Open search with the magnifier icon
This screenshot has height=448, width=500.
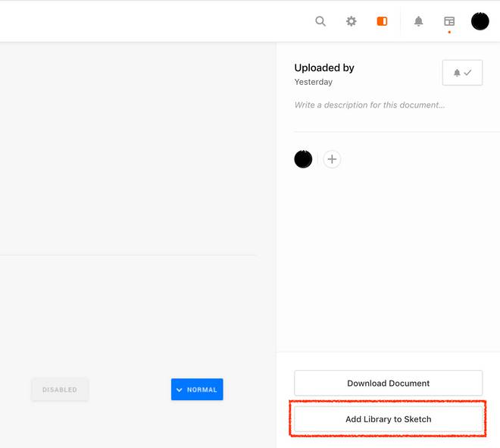coord(320,21)
